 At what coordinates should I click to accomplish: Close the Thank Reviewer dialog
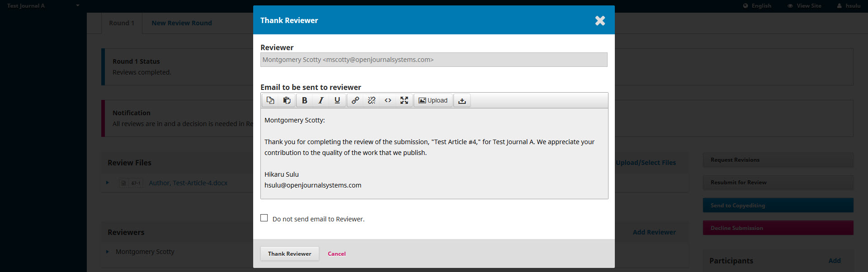click(x=600, y=20)
